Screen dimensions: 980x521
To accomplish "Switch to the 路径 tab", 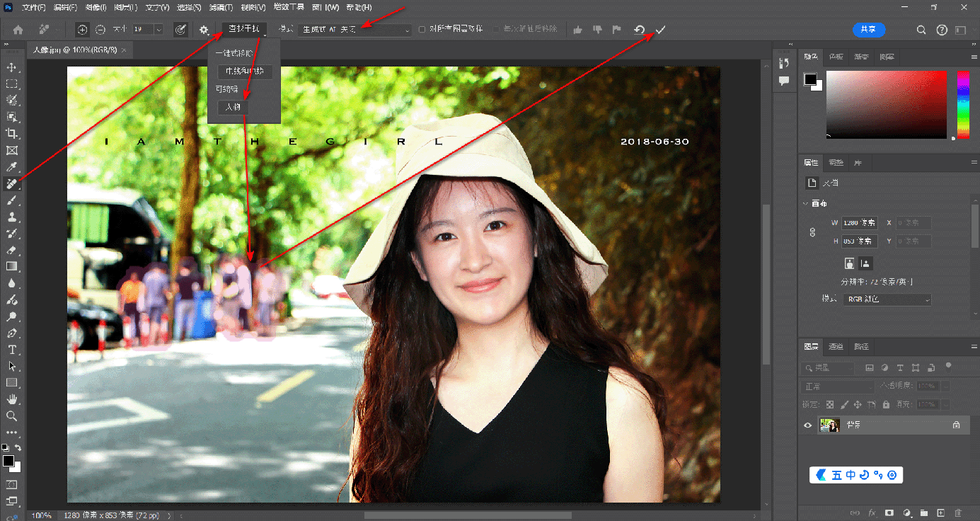I will 861,347.
